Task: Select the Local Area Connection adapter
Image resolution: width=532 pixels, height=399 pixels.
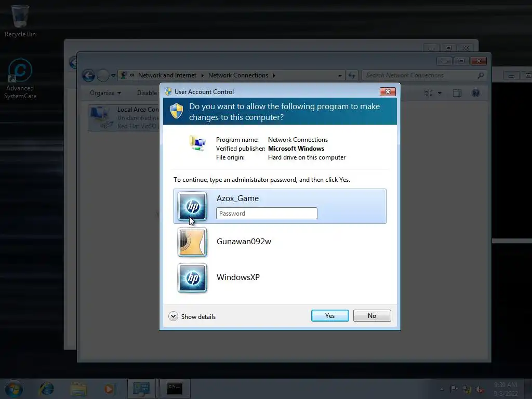Action: (x=124, y=118)
